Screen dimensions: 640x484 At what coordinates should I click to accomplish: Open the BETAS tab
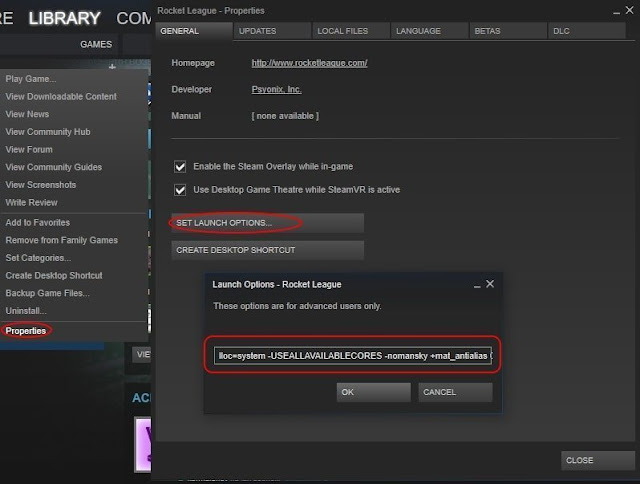coord(508,31)
